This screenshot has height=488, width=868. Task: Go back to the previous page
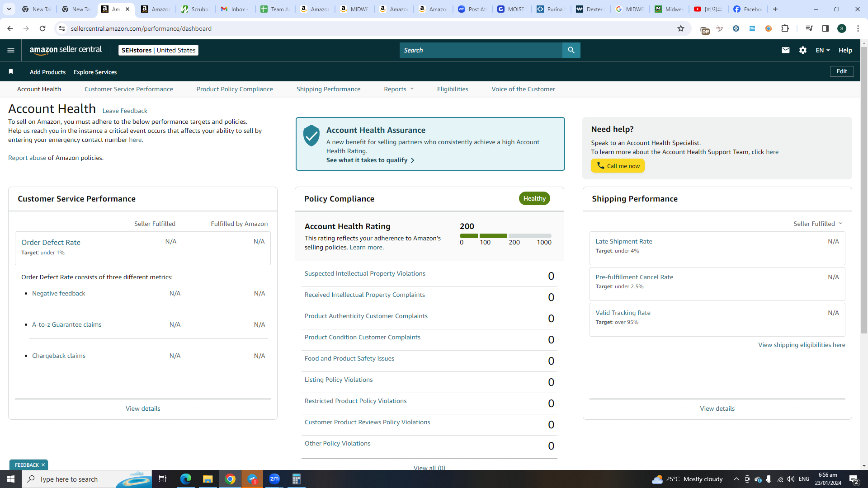(x=10, y=28)
